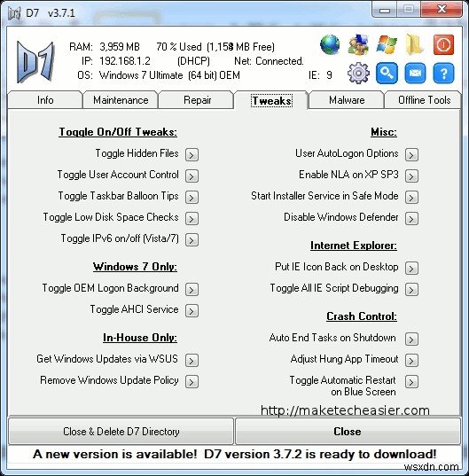This screenshot has height=476, width=469.
Task: Run Toggle All IE Script Debugging arrow
Action: tap(411, 289)
